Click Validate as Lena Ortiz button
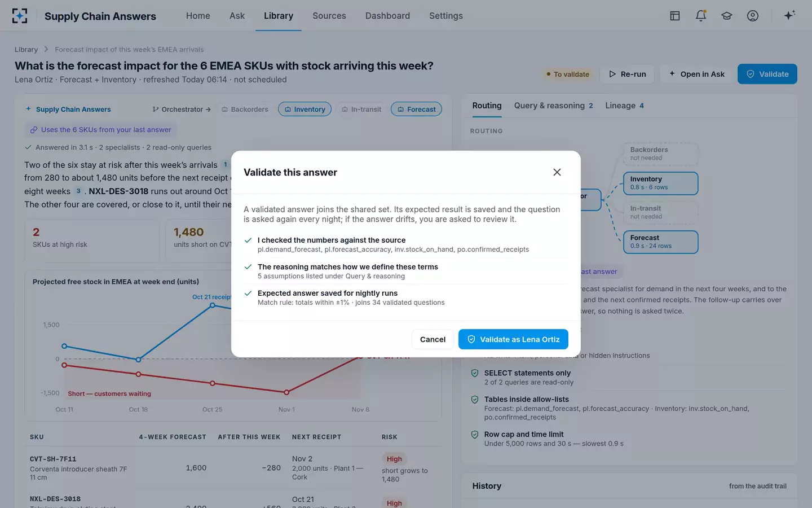Image resolution: width=812 pixels, height=508 pixels. coord(513,339)
